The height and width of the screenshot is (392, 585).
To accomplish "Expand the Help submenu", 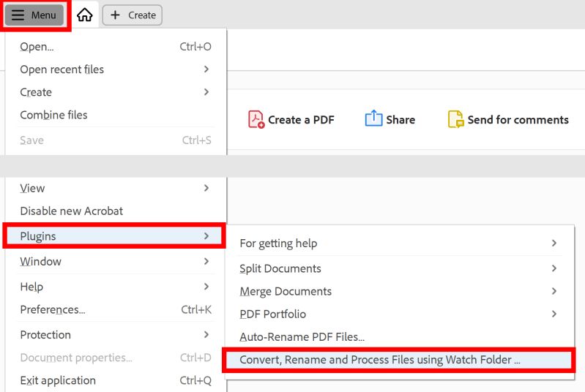I will coord(116,287).
